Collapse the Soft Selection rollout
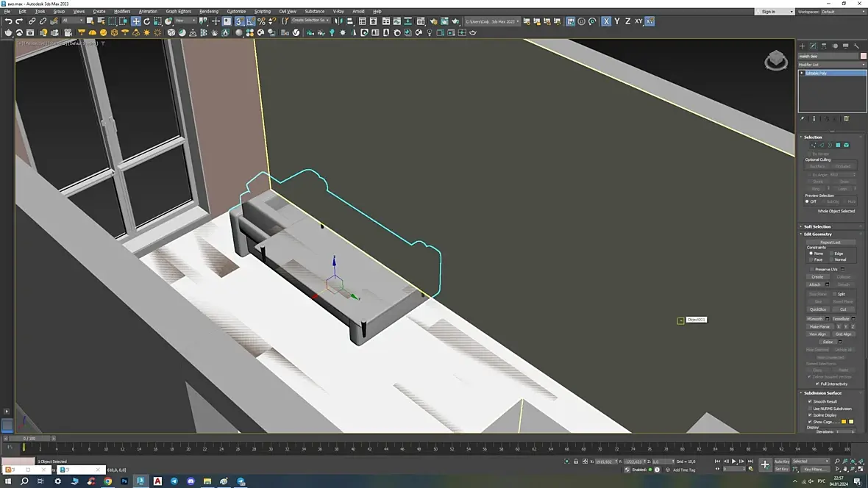This screenshot has width=868, height=488. 817,226
